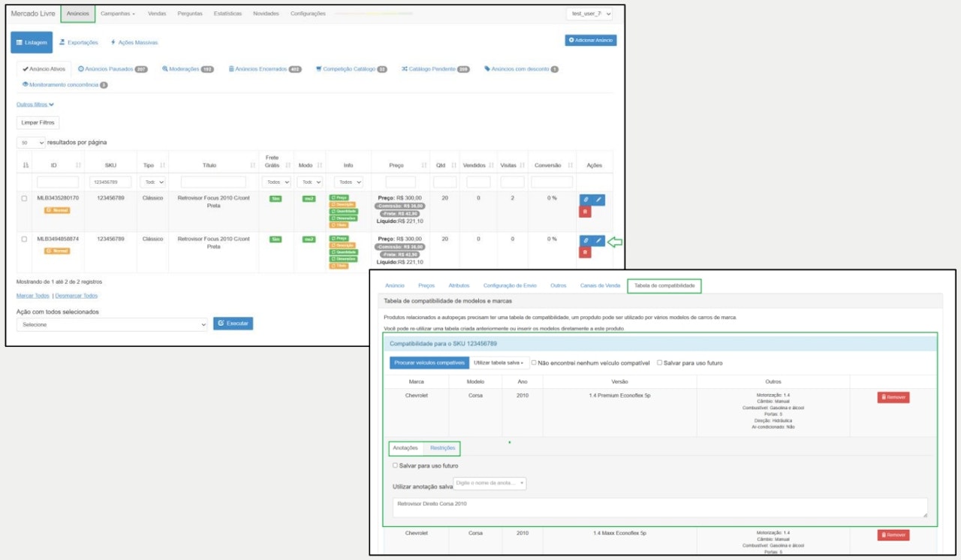This screenshot has width=961, height=560.
Task: Open the 'Selecione' bulk action dropdown
Action: [112, 324]
